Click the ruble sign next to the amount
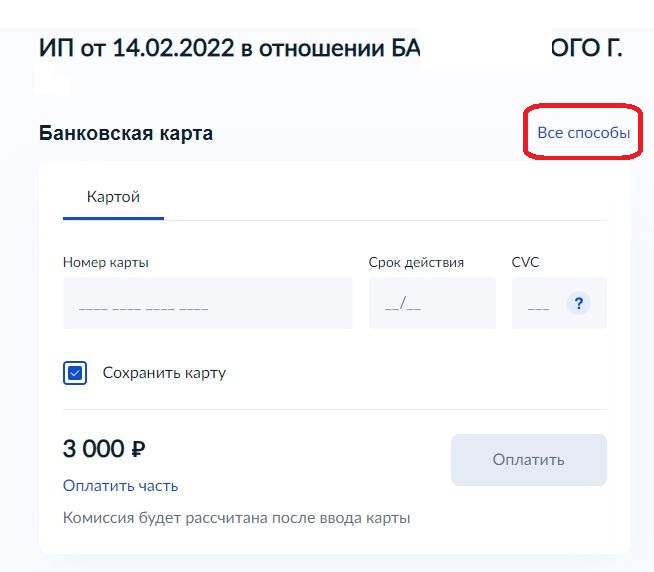Image resolution: width=654 pixels, height=572 pixels. pos(138,450)
